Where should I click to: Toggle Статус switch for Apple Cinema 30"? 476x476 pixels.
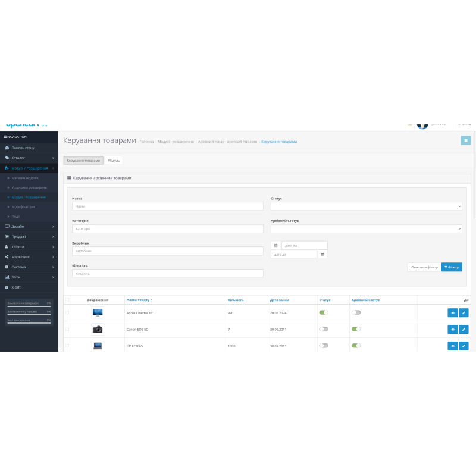pyautogui.click(x=324, y=312)
